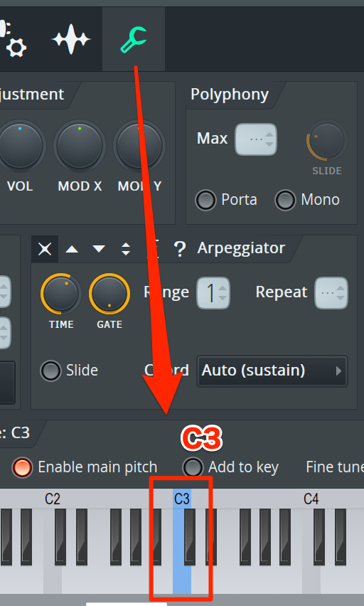
Task: Click the arpeggiator Range stepper
Action: pyautogui.click(x=213, y=293)
